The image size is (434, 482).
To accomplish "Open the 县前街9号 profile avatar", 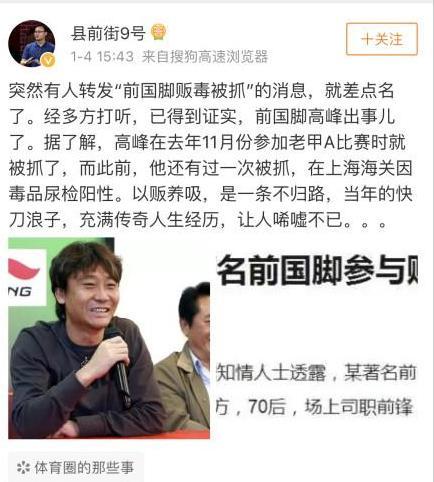I will (32, 44).
